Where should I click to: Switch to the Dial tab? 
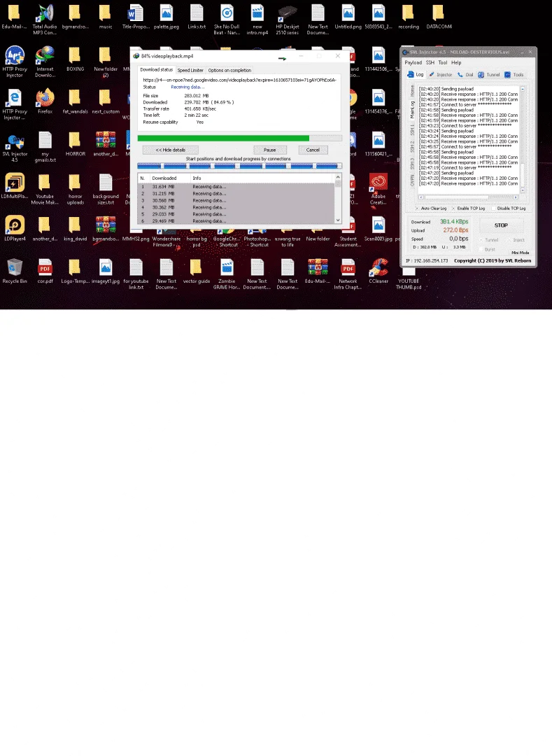(466, 75)
